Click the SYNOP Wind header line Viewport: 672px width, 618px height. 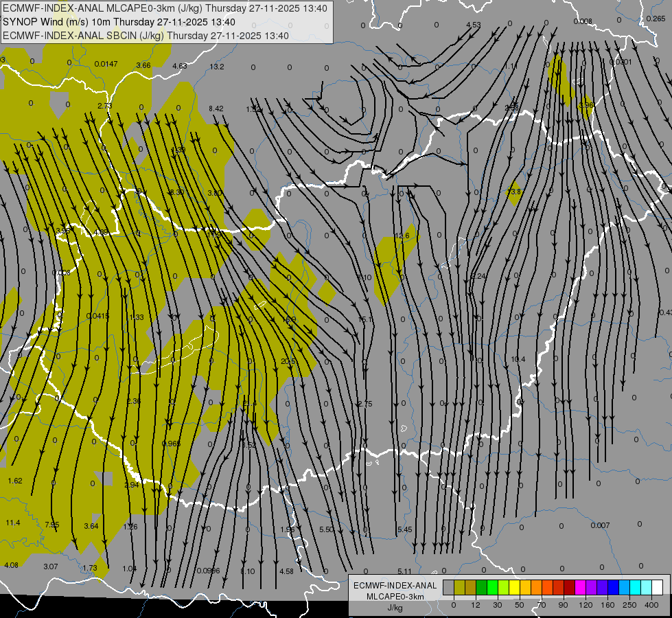[x=119, y=22]
